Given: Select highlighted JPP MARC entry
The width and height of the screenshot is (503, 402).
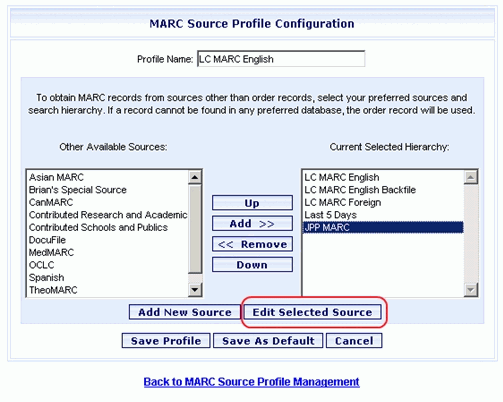Looking at the screenshot, I should click(383, 227).
